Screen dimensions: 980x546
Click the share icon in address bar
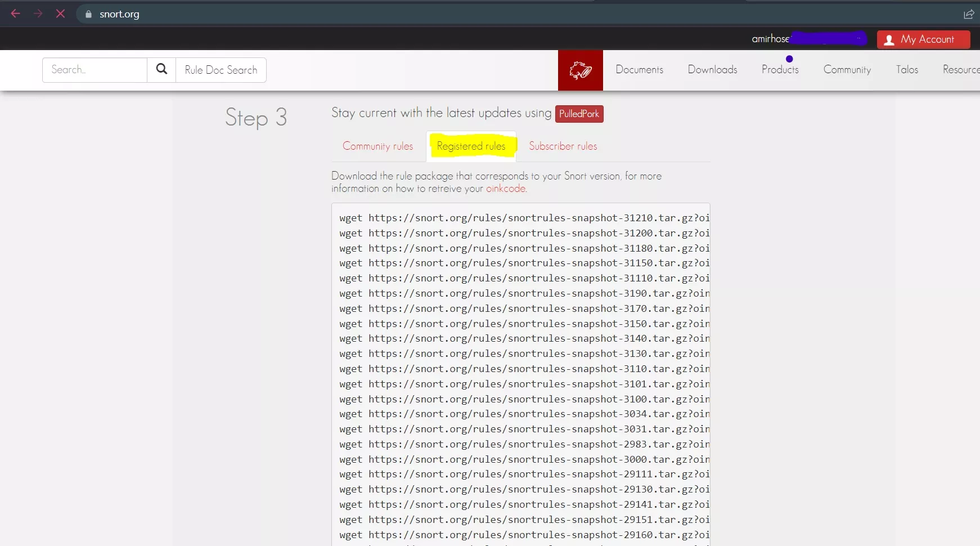point(969,14)
